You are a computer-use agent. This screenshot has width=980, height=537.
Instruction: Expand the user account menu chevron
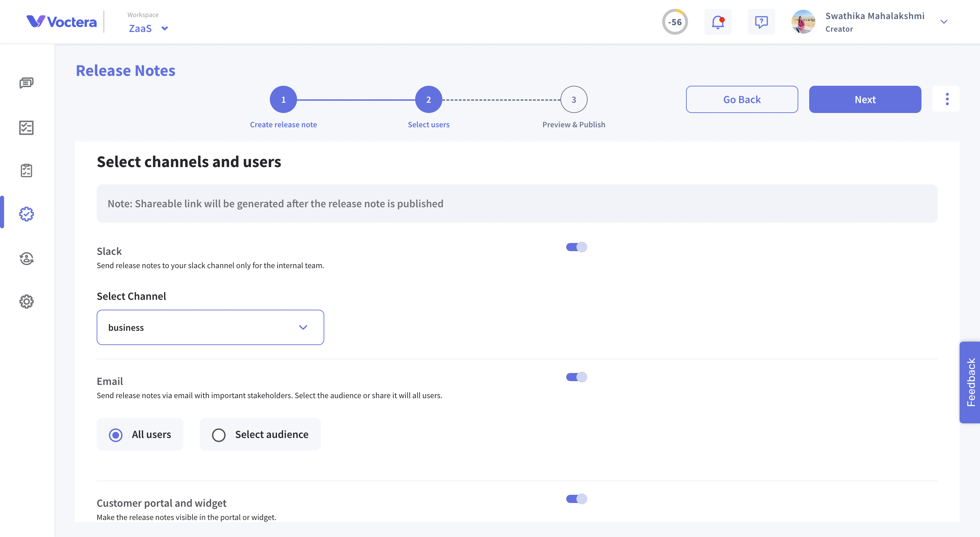pos(944,22)
